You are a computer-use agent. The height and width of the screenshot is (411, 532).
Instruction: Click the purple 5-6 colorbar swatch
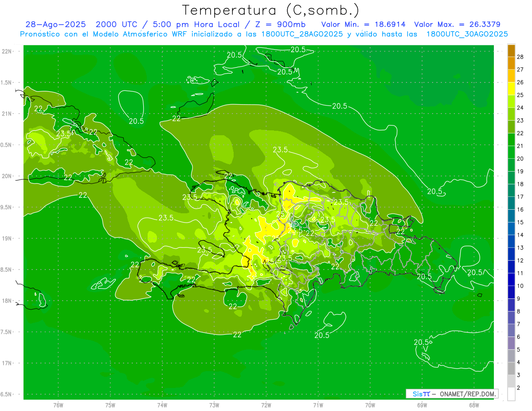tap(511, 343)
